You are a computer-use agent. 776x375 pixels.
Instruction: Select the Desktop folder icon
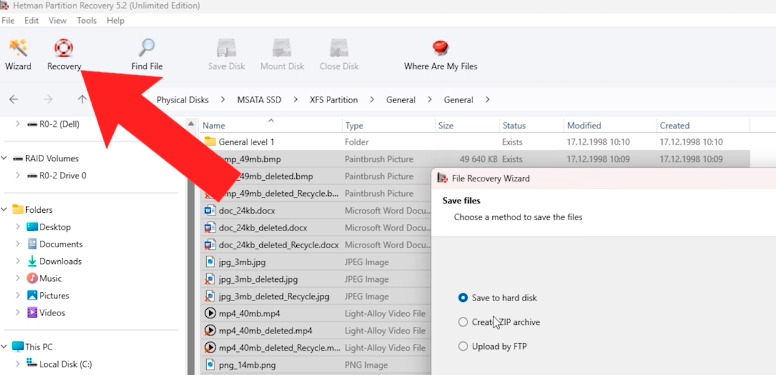(x=32, y=227)
